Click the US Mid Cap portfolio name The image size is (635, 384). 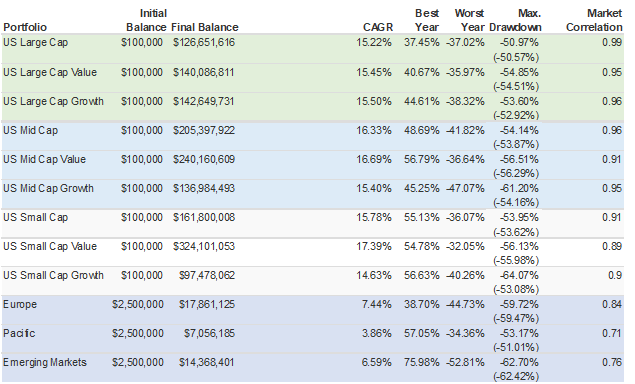[31, 130]
